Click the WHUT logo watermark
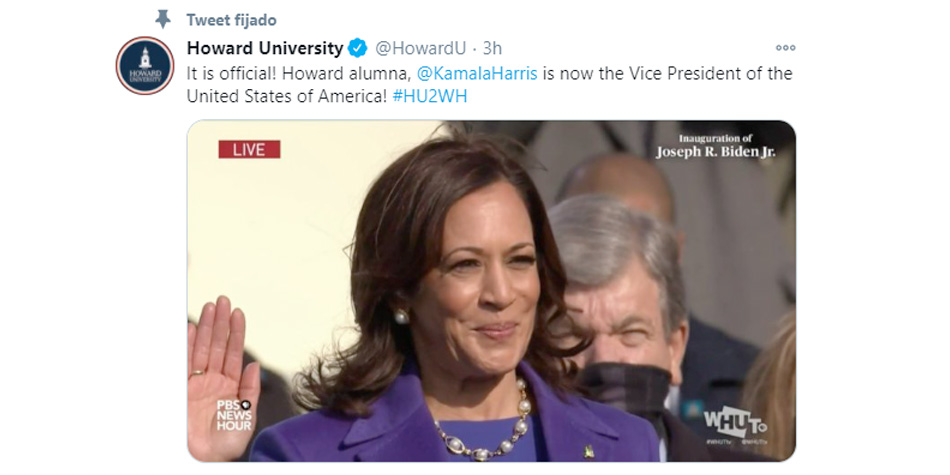 [x=734, y=418]
